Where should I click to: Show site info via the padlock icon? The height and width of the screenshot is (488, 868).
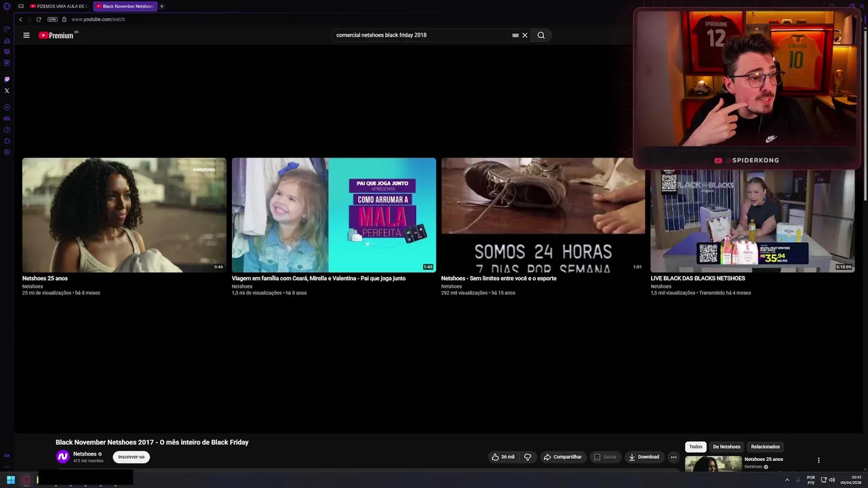click(64, 19)
